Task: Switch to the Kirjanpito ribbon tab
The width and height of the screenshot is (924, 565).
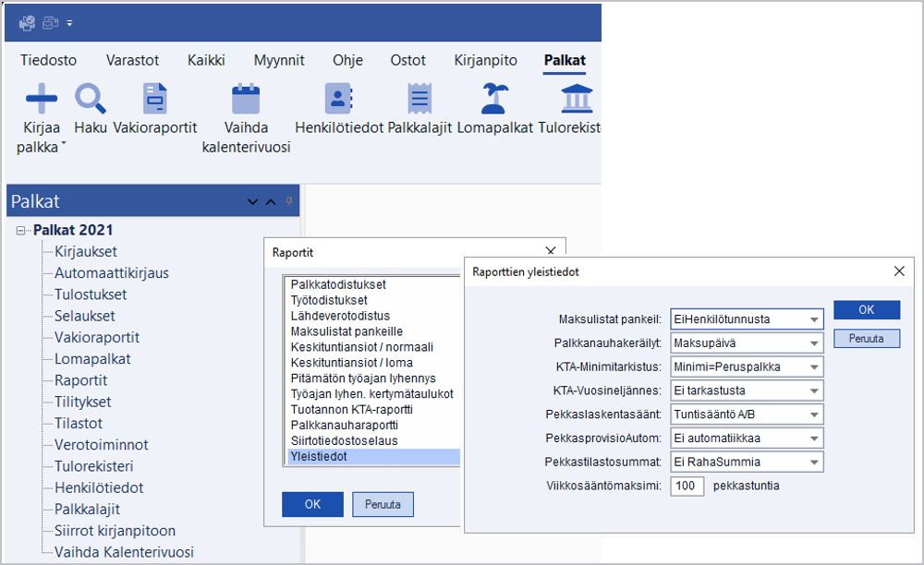Action: coord(485,61)
